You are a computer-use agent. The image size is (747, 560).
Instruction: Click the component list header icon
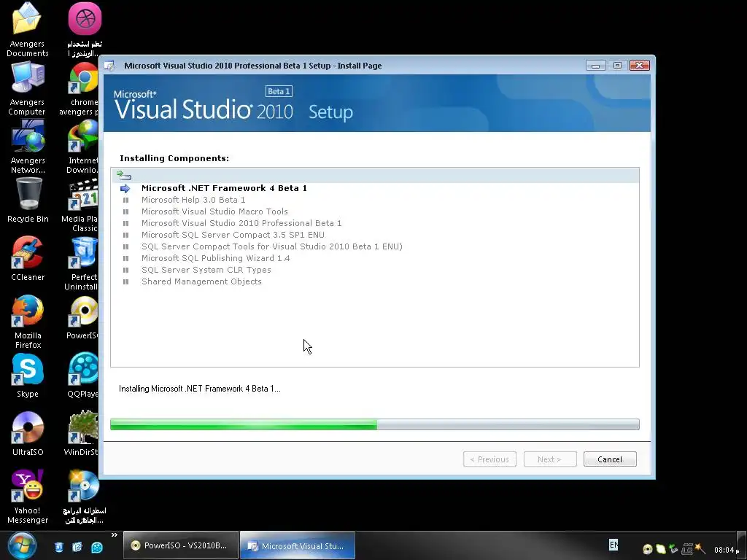123,176
